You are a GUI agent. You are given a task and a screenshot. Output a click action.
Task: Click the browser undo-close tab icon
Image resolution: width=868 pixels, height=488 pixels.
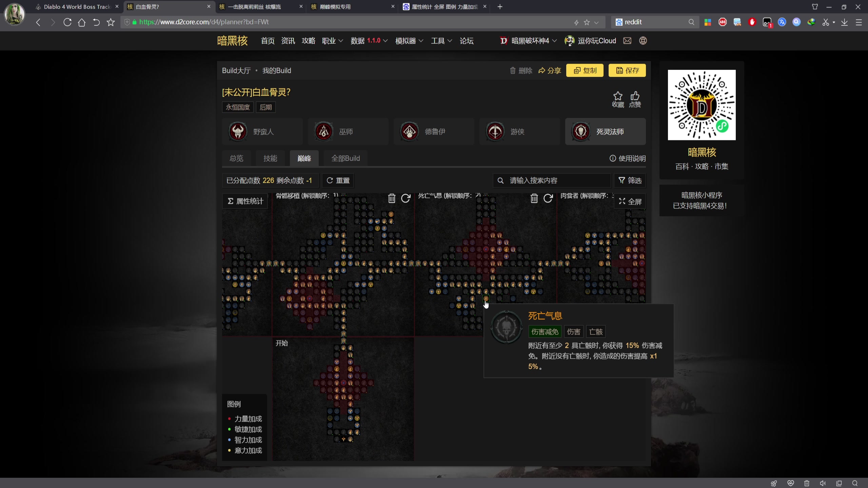click(96, 22)
